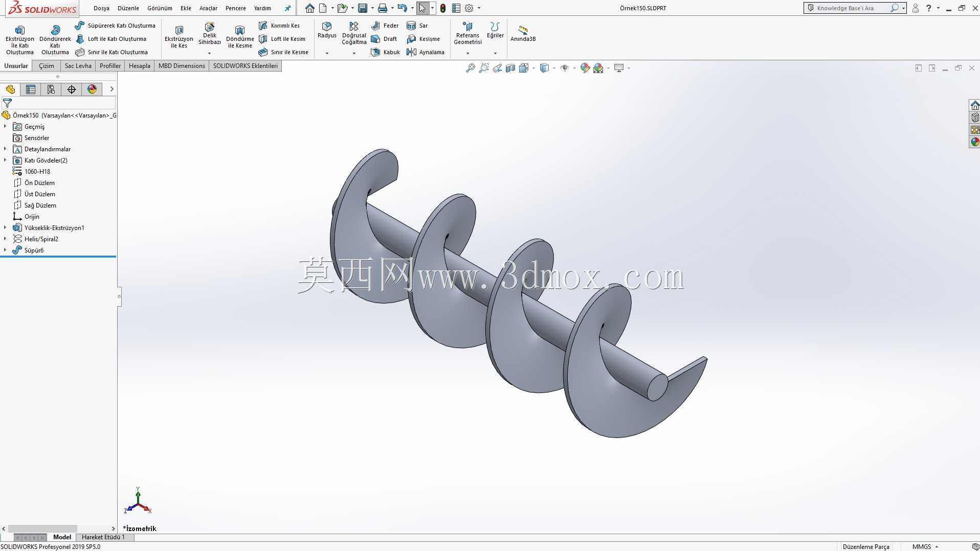
Task: Click Süpürerek Katı Oluşturma
Action: click(x=115, y=26)
